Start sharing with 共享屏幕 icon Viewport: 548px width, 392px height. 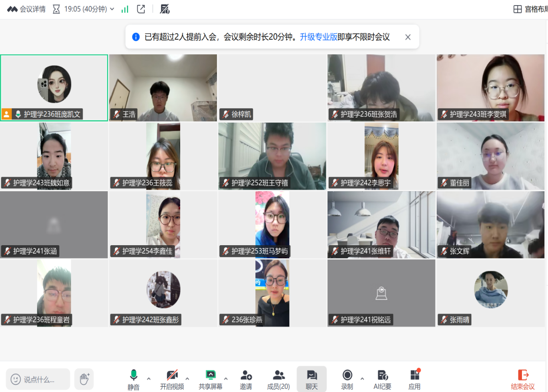[x=210, y=379]
